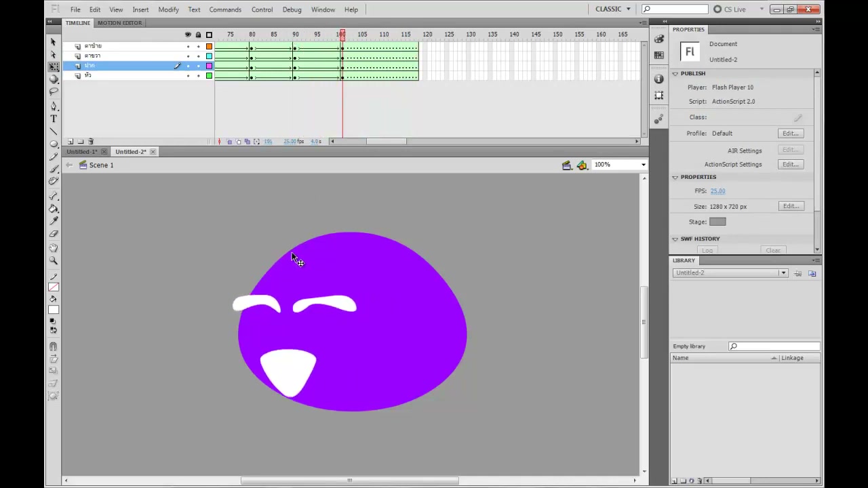
Task: Select the 3D Rotation tool
Action: [54, 79]
